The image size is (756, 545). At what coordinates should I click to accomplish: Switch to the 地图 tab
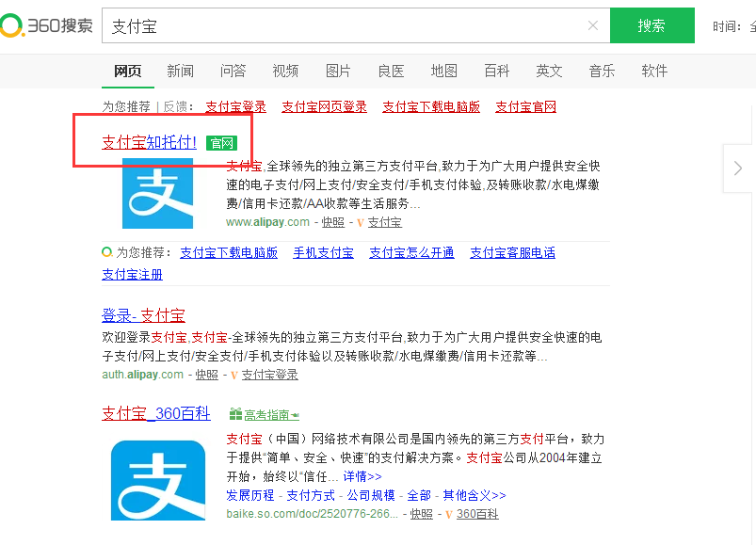(x=444, y=72)
